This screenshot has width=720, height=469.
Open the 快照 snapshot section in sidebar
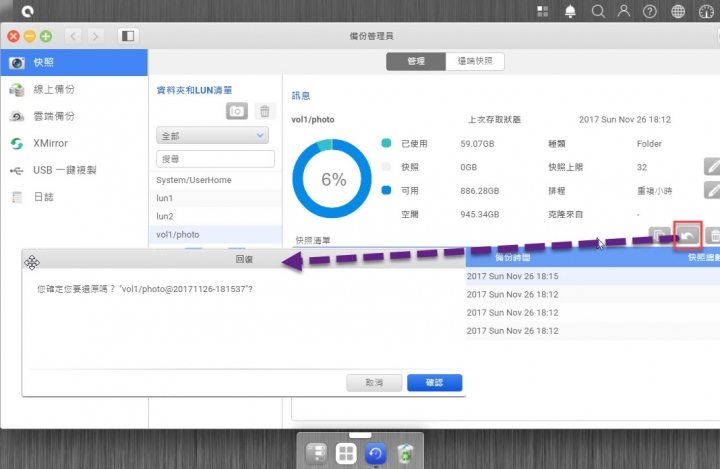point(74,62)
